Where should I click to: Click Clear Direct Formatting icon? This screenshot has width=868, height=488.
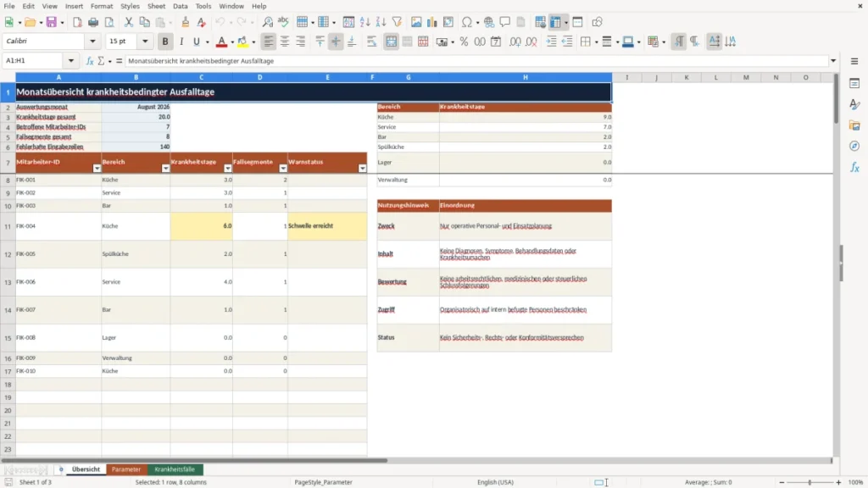click(202, 22)
